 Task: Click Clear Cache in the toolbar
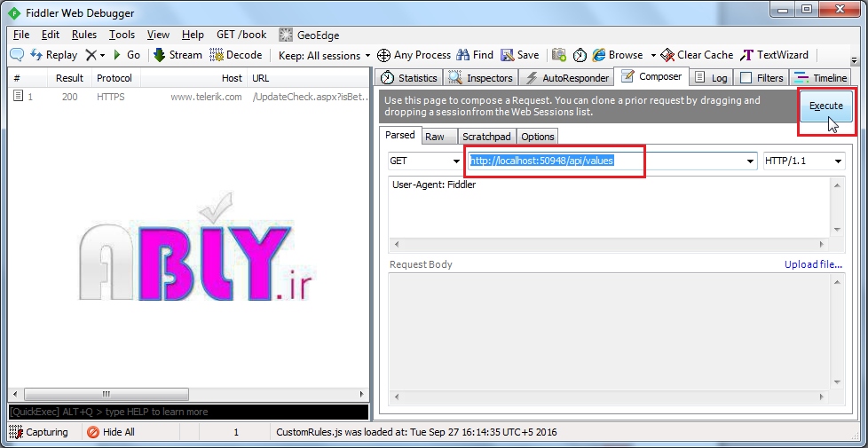pyautogui.click(x=697, y=55)
